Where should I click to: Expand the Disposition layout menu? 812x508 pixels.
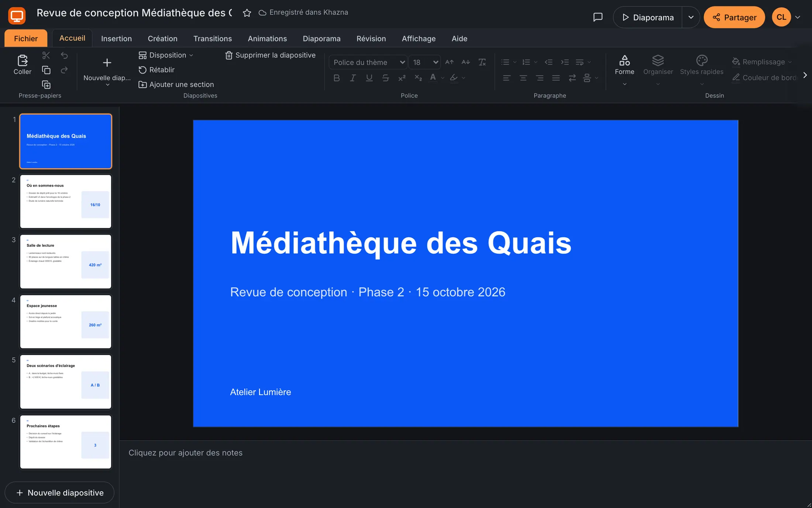[x=166, y=55]
